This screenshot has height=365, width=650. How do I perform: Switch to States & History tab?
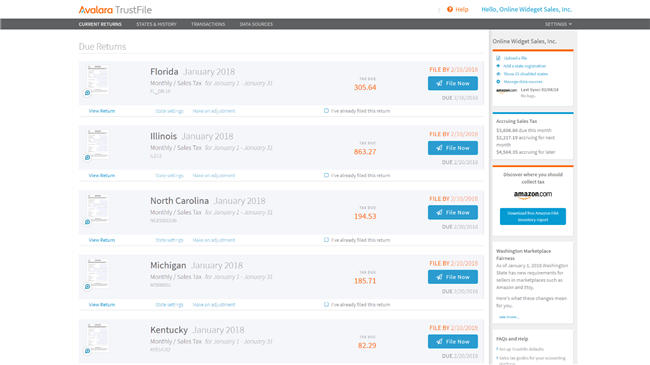coord(156,24)
